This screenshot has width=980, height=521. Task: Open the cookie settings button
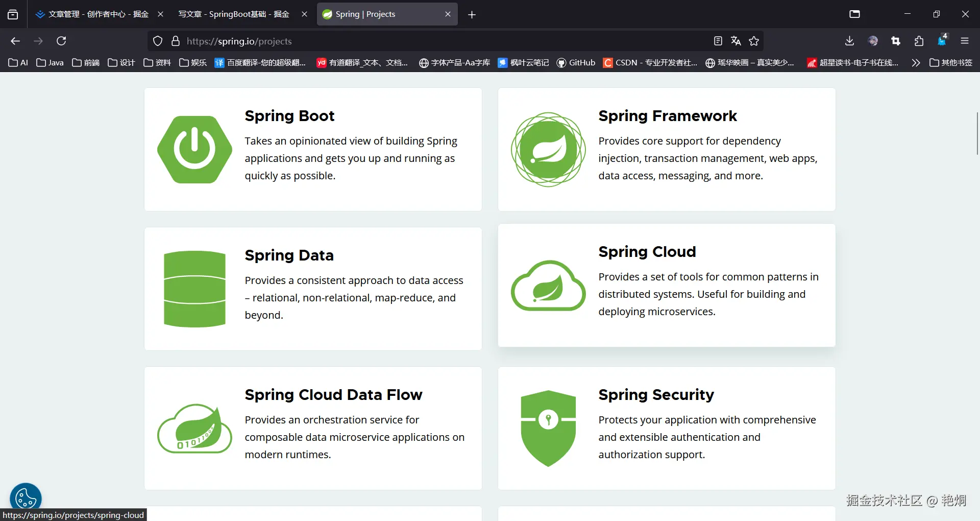click(x=26, y=499)
